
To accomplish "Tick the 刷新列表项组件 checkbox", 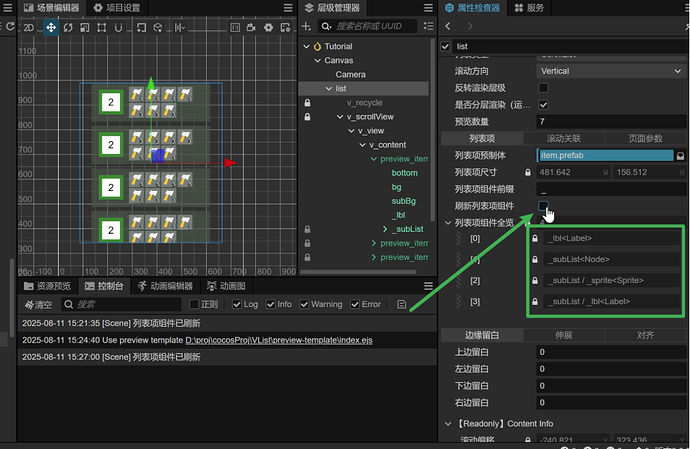I will [543, 206].
